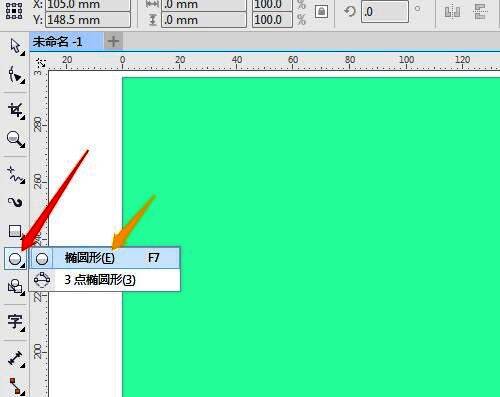Select the Crop tool
Image resolution: width=500 pixels, height=397 pixels.
coord(15,111)
